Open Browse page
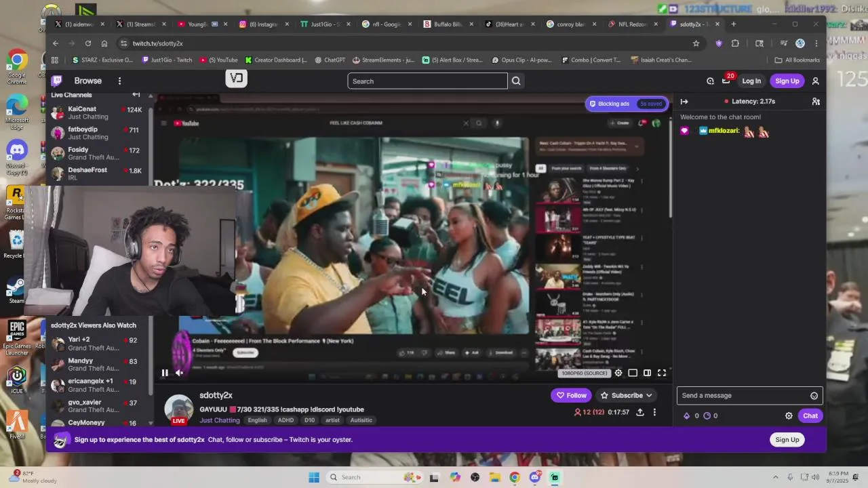 [88, 81]
